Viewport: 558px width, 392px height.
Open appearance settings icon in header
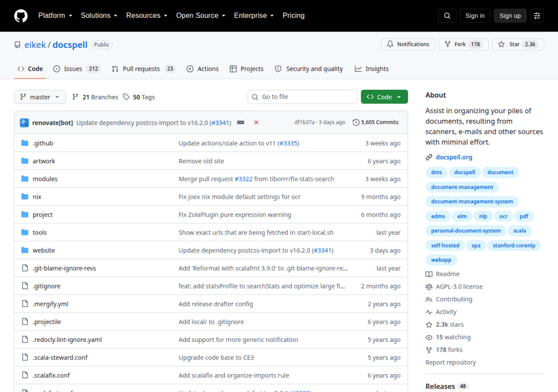537,16
